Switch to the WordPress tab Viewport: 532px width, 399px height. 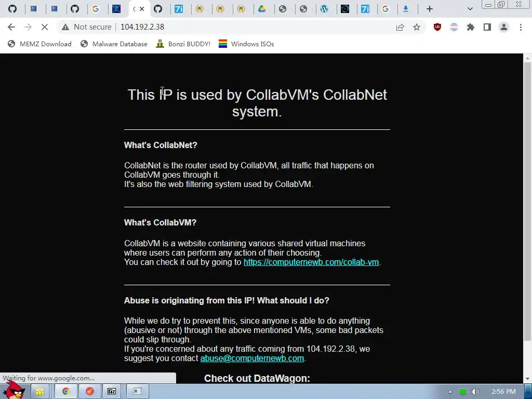point(324,9)
